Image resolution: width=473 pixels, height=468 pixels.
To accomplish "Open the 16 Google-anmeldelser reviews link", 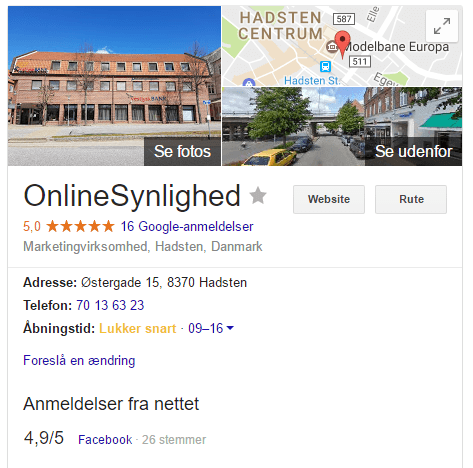I will coord(187,227).
